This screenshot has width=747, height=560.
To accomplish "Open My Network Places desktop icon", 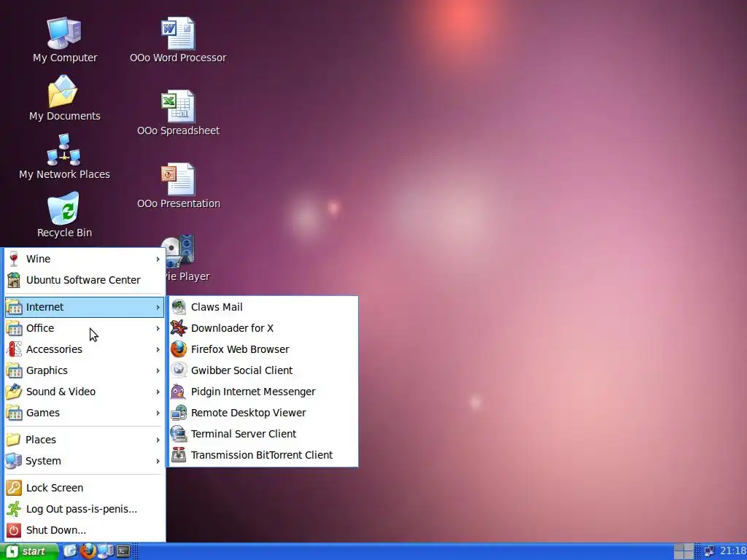I will pyautogui.click(x=64, y=156).
